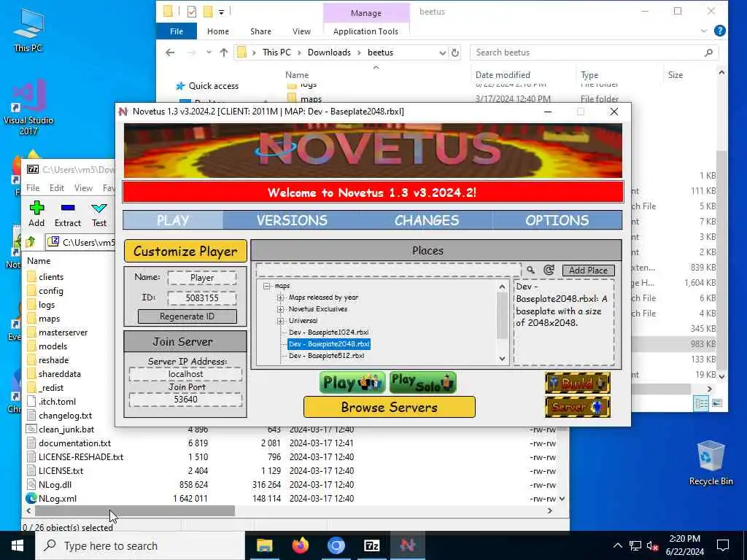This screenshot has width=747, height=560.
Task: Click 7-Zip Extract toolbar icon
Action: 68,214
